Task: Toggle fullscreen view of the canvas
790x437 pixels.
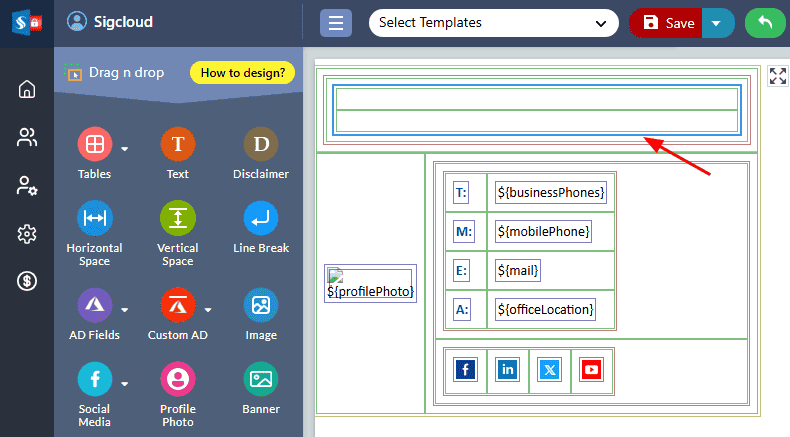Action: (777, 76)
